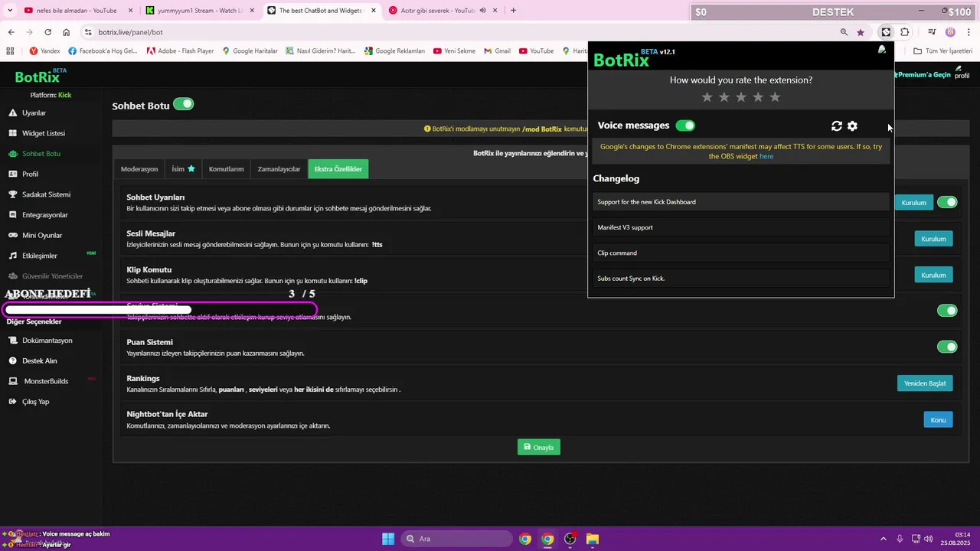Open Chrome apps grid in bookmarks bar

10,51
